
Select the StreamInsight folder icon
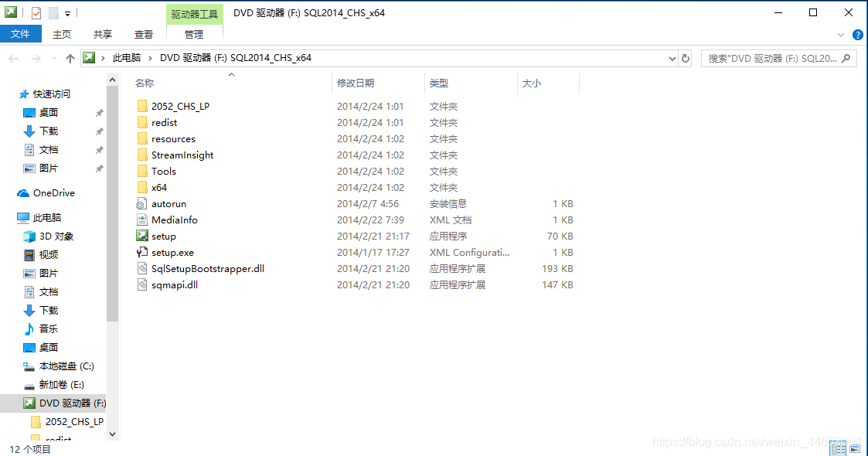(x=142, y=155)
